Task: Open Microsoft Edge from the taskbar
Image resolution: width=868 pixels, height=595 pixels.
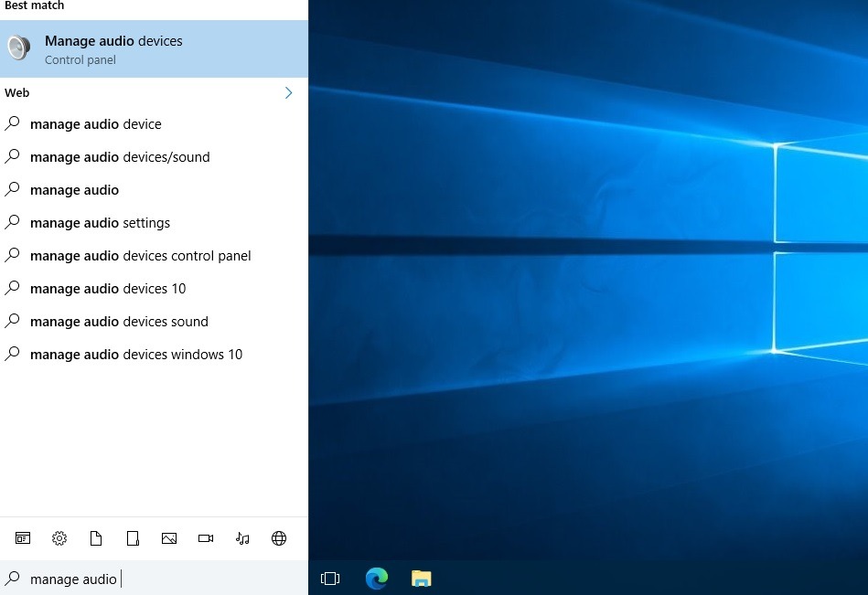Action: pos(376,578)
